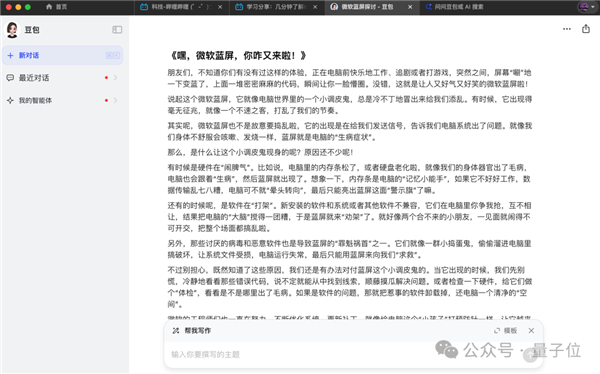
Task: Collapse the sidebar panel icon
Action: point(117,29)
